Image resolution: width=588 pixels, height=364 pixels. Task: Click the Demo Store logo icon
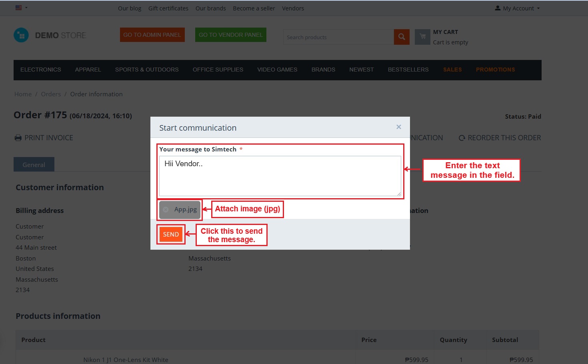pos(21,35)
